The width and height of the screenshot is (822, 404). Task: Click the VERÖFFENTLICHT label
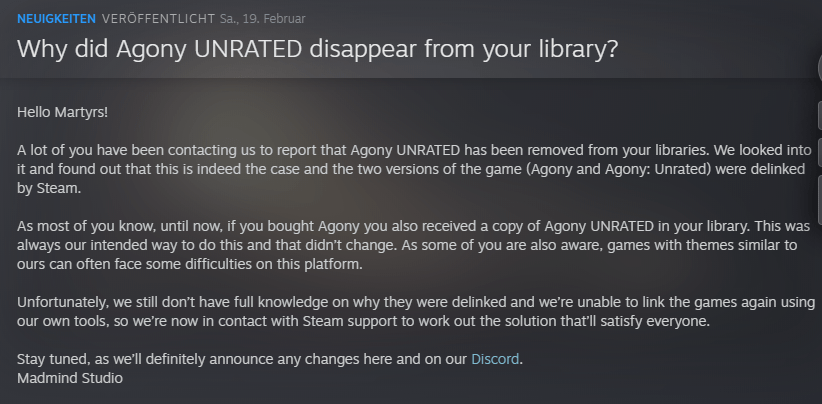pyautogui.click(x=158, y=19)
